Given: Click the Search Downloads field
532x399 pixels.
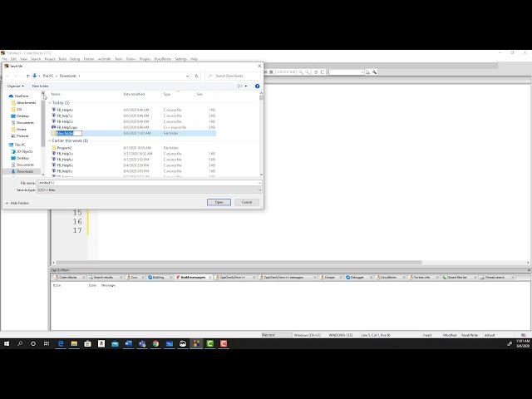Looking at the screenshot, I should click(x=233, y=76).
